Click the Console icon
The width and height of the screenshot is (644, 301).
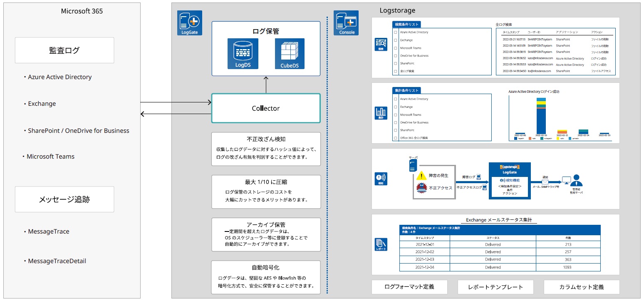(x=347, y=23)
